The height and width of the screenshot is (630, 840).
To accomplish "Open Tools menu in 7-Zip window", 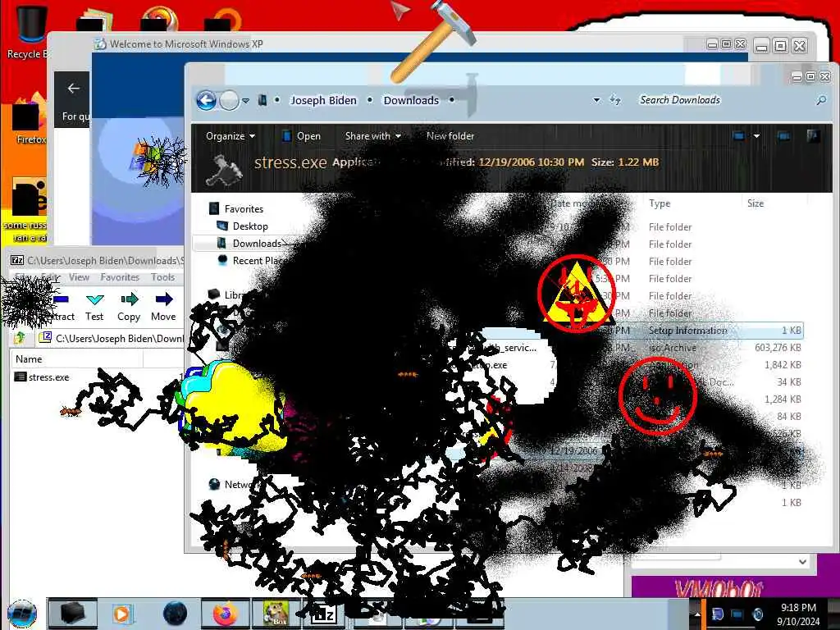I will tap(162, 277).
